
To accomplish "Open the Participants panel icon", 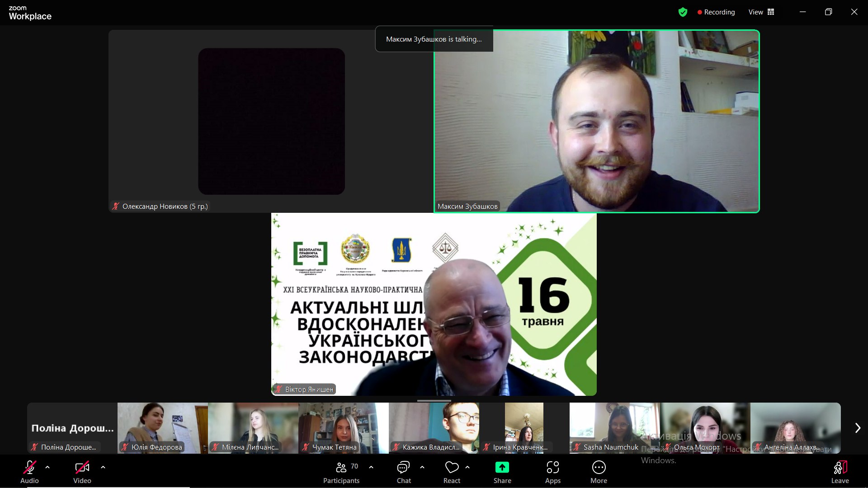I will pyautogui.click(x=341, y=467).
